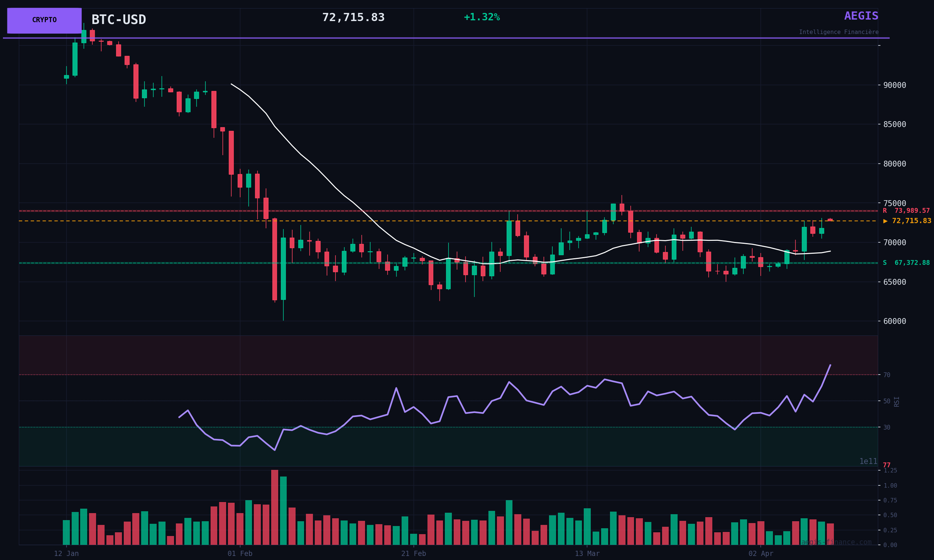
Task: Click the RSI axis title label
Action: click(x=897, y=402)
